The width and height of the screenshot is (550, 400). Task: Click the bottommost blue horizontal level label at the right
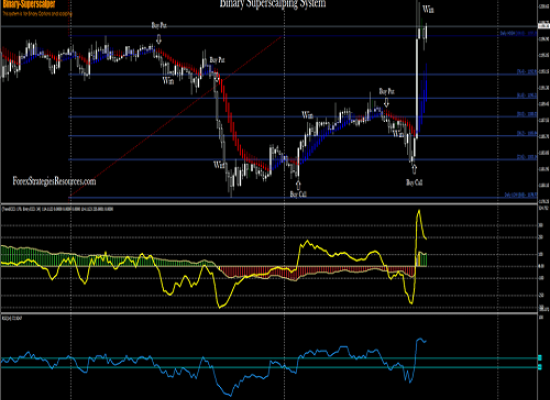pos(521,194)
